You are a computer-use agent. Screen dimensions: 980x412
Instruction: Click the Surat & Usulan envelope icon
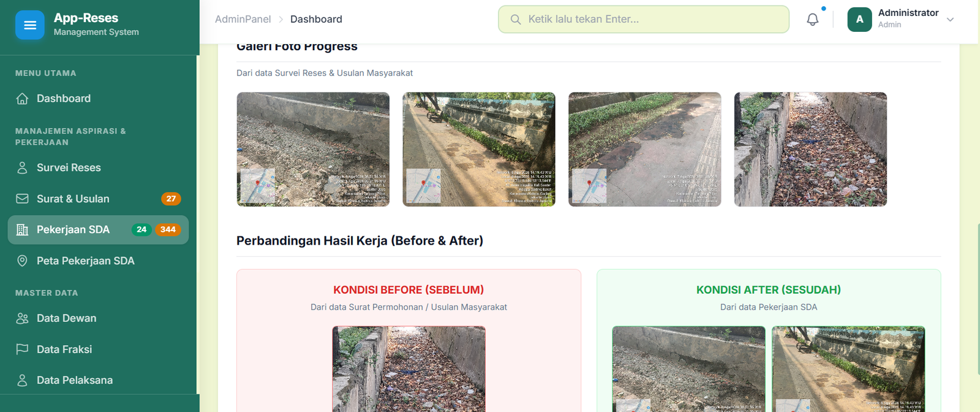point(22,199)
